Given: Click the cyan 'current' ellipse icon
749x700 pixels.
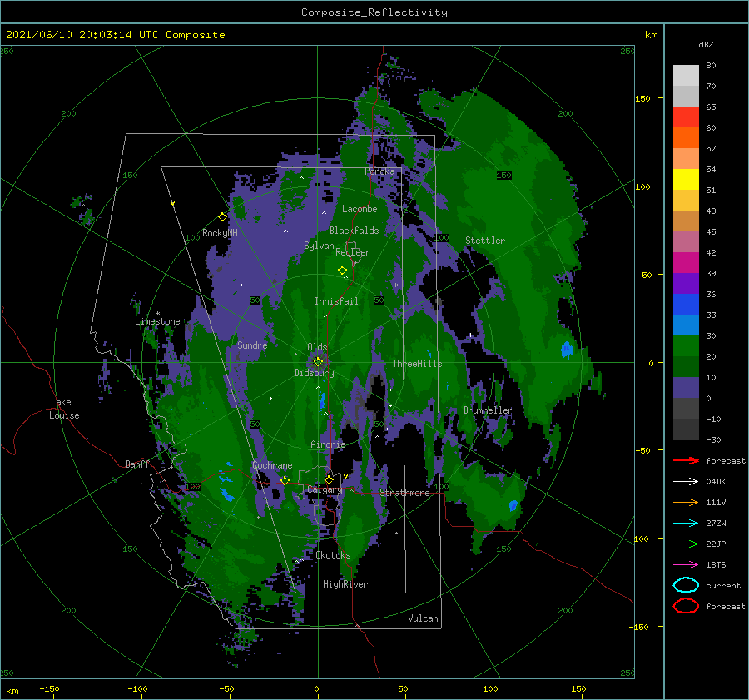Looking at the screenshot, I should [686, 585].
